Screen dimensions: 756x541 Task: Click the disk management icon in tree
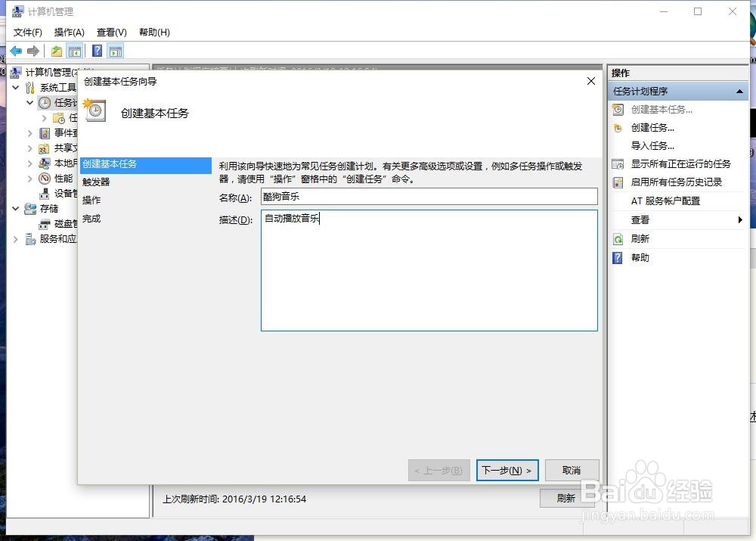point(45,224)
